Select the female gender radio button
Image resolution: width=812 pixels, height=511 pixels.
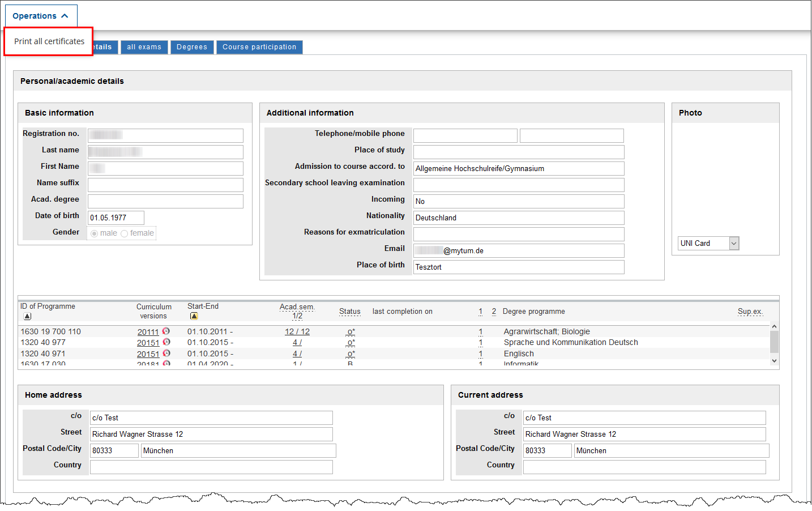point(125,233)
